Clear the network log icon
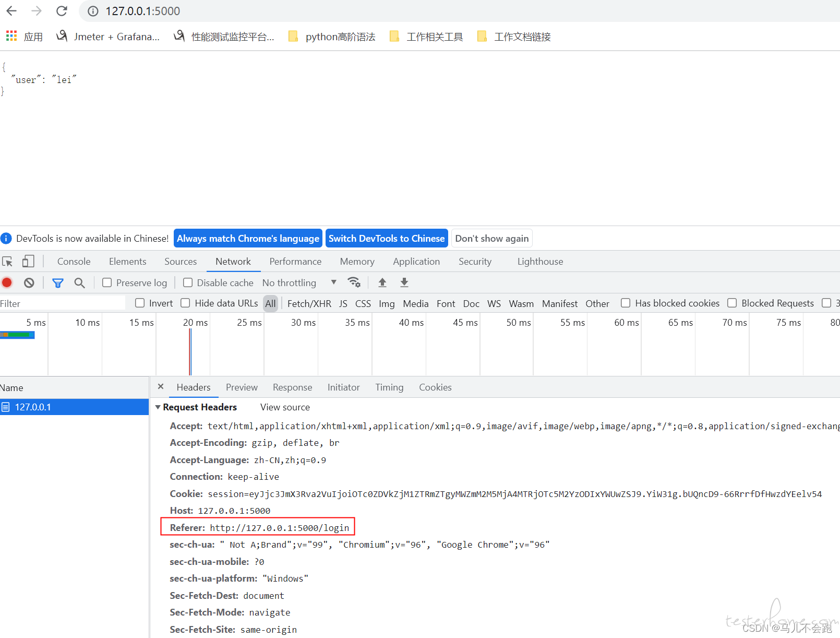 tap(29, 282)
